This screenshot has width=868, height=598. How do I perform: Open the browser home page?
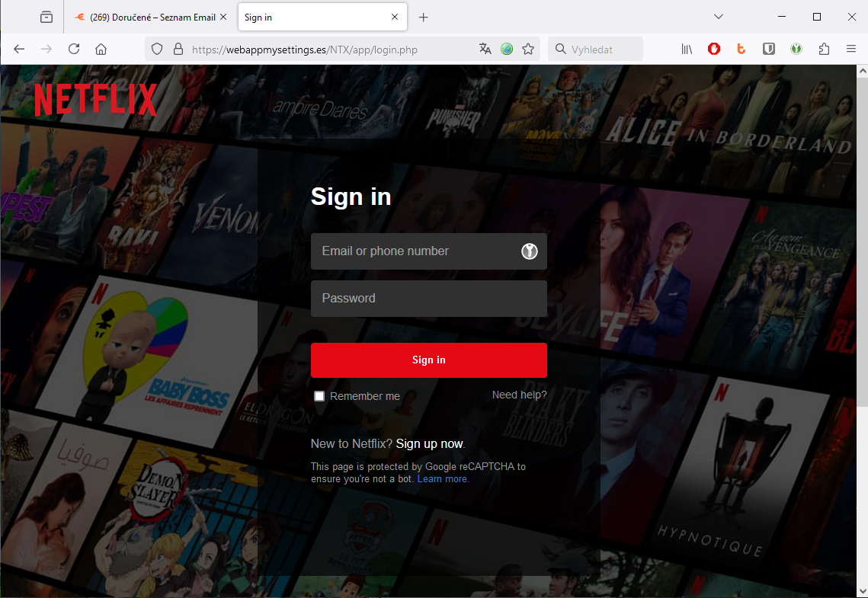(101, 50)
